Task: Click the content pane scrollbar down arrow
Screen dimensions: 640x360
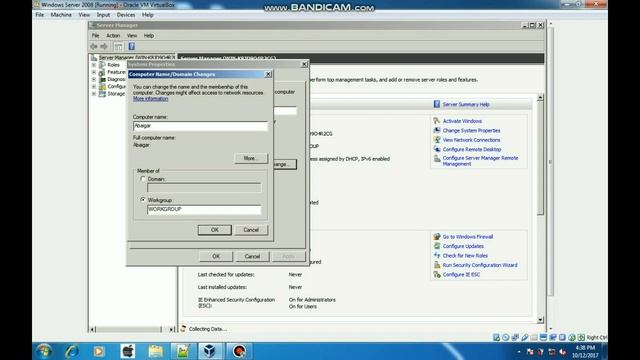Action: coord(540,320)
